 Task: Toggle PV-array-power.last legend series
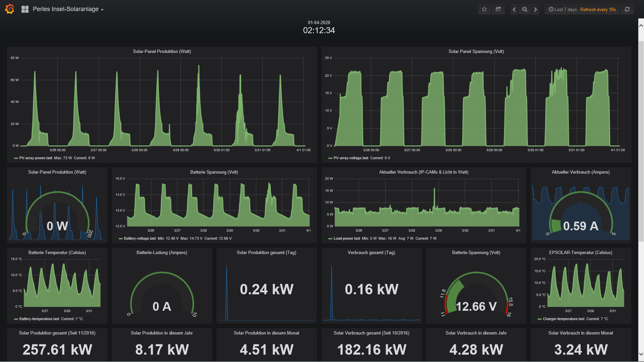[36, 158]
